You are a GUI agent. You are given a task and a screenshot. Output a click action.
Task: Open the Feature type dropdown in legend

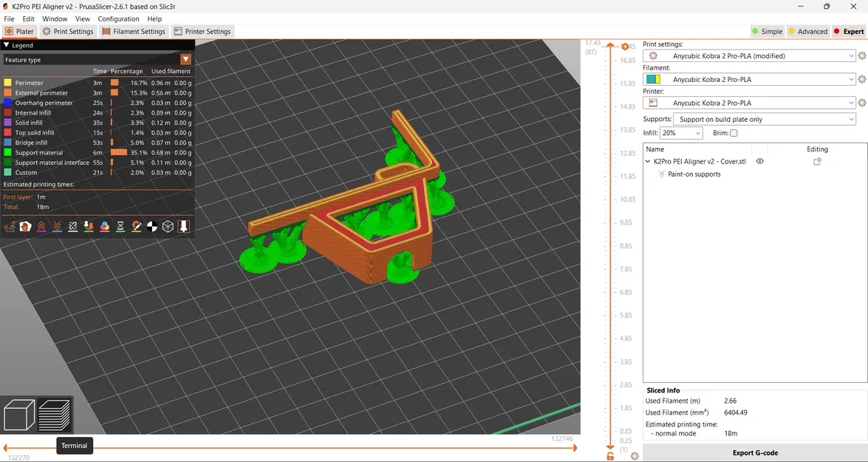[186, 59]
